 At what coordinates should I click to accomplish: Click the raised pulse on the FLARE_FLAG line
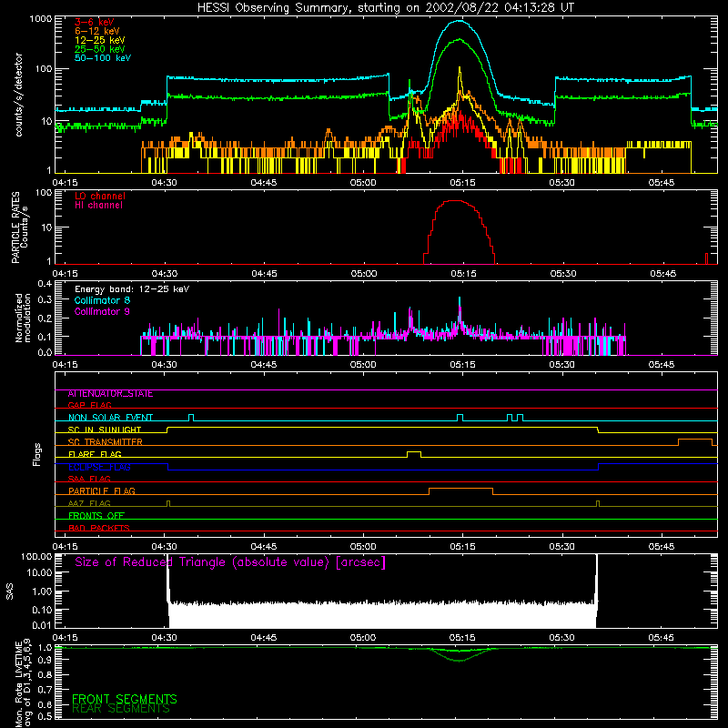[x=414, y=452]
